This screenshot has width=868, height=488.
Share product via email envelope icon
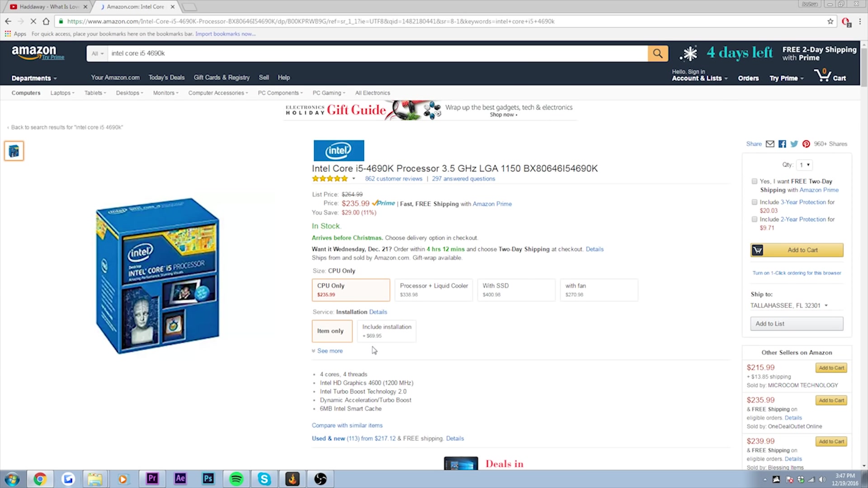770,144
